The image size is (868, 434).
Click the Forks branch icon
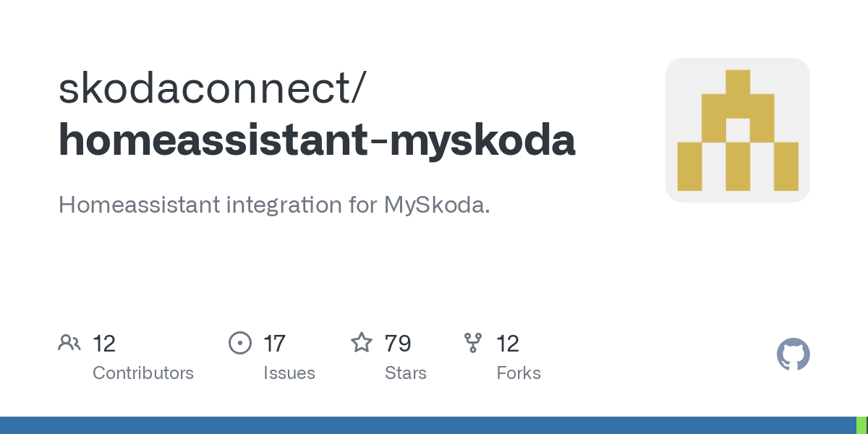pos(473,343)
